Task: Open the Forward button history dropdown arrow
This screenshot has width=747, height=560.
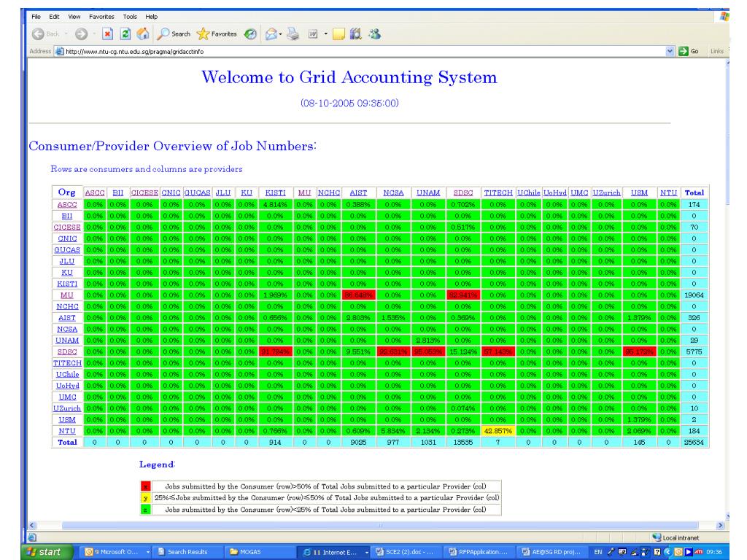Action: [x=94, y=34]
